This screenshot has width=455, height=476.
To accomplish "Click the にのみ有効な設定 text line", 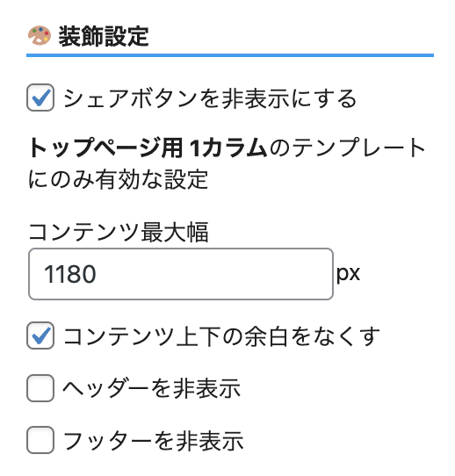I will click(x=118, y=179).
